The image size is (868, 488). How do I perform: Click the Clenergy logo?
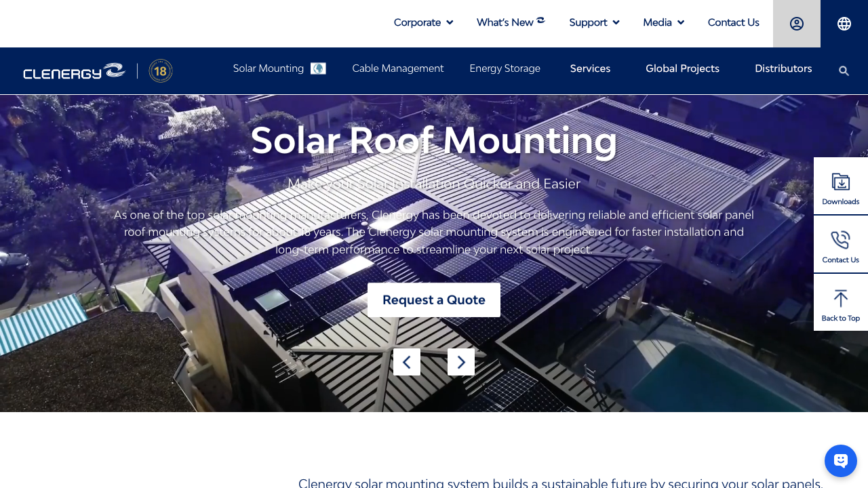(x=74, y=70)
